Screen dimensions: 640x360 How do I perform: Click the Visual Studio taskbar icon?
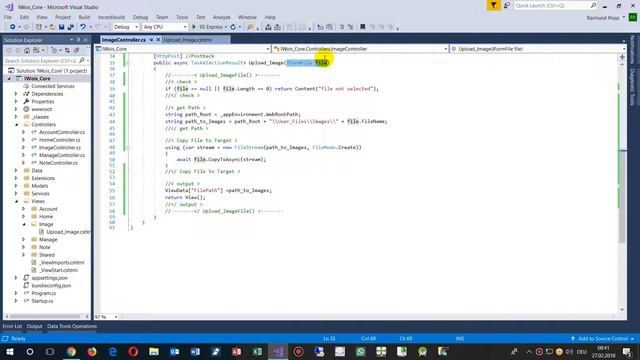pyautogui.click(x=278, y=351)
